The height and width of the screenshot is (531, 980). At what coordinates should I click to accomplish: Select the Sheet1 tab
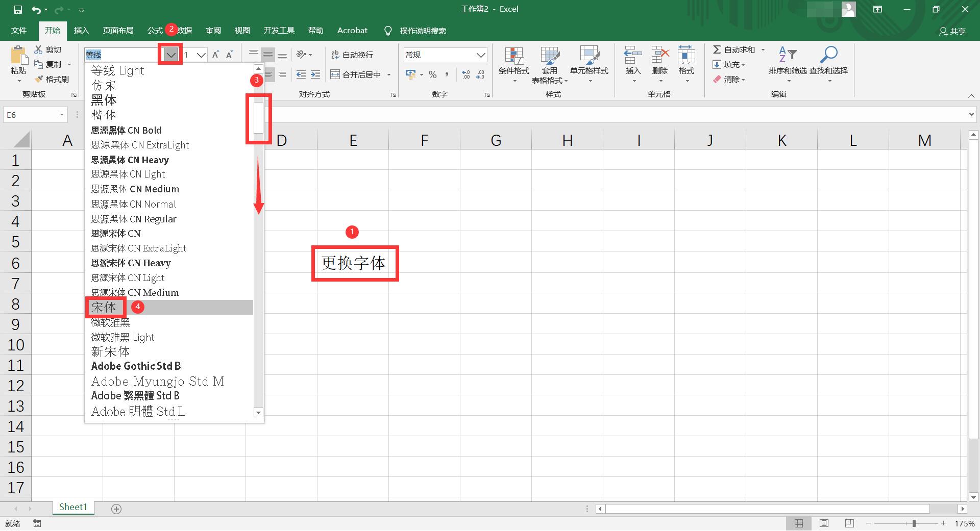[73, 507]
